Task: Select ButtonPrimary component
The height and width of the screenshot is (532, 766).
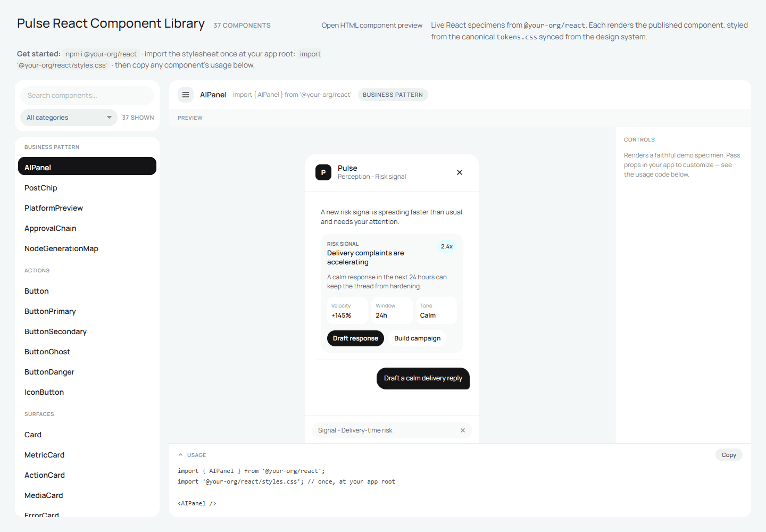Action: [x=87, y=311]
